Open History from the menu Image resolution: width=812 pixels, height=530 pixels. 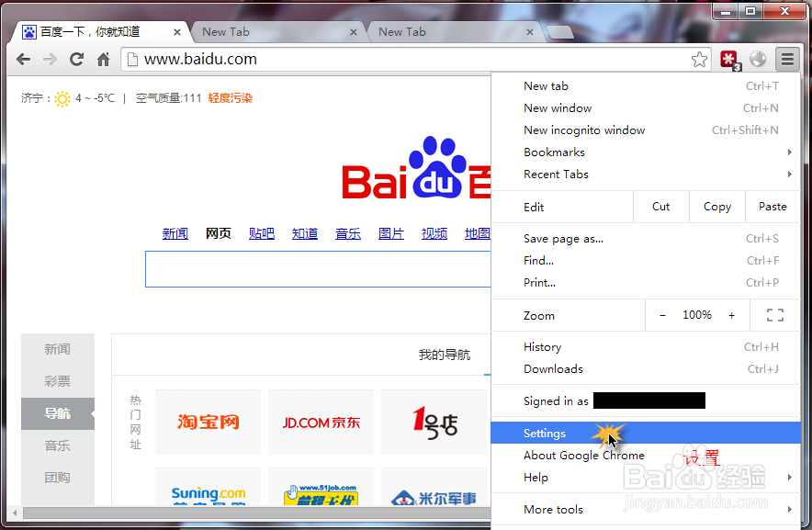645,346
